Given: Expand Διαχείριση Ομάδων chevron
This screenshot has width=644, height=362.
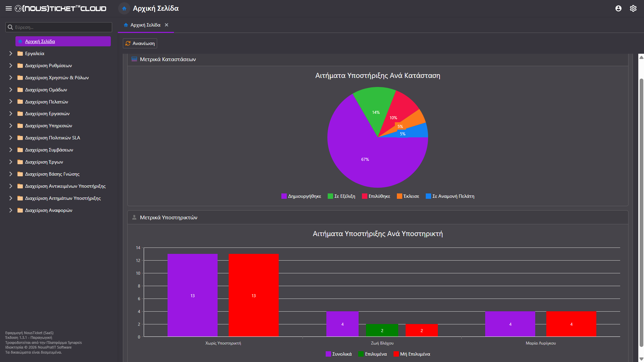Looking at the screenshot, I should click(11, 90).
